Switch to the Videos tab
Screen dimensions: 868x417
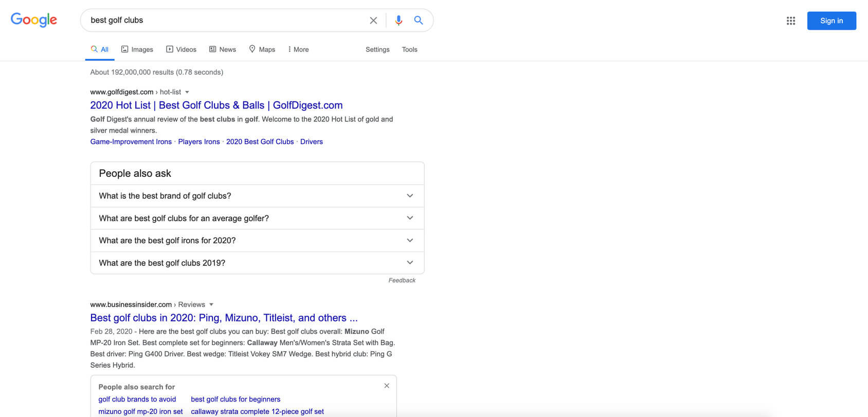tap(181, 49)
